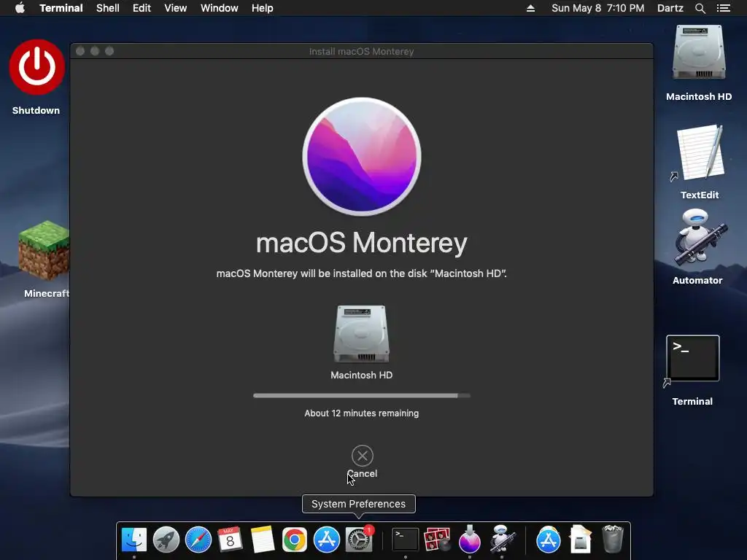Minimize the Install macOS Monterey window
Screen dimensions: 747x560
coord(95,51)
